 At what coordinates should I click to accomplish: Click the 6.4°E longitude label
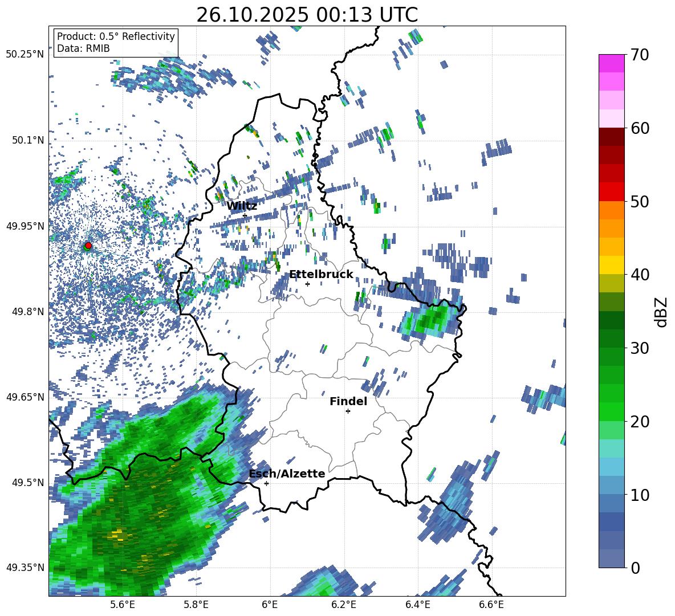[418, 605]
